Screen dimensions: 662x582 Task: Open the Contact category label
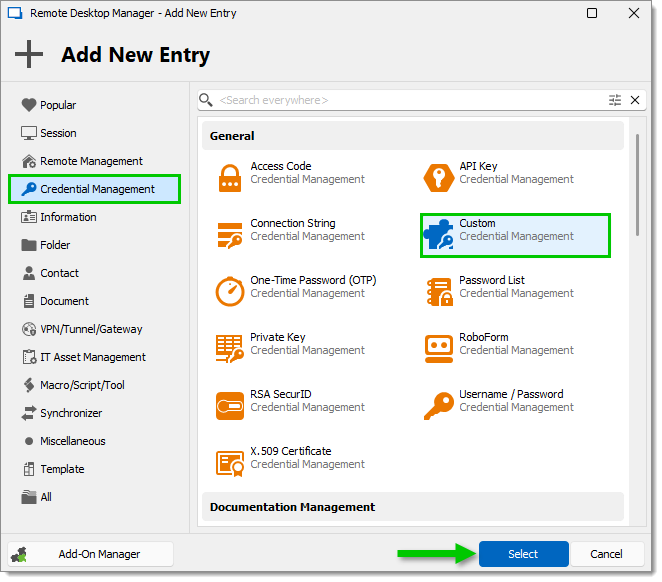click(60, 273)
